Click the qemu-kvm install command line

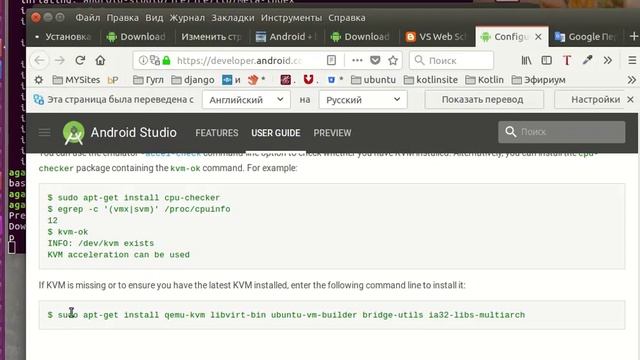pos(286,315)
